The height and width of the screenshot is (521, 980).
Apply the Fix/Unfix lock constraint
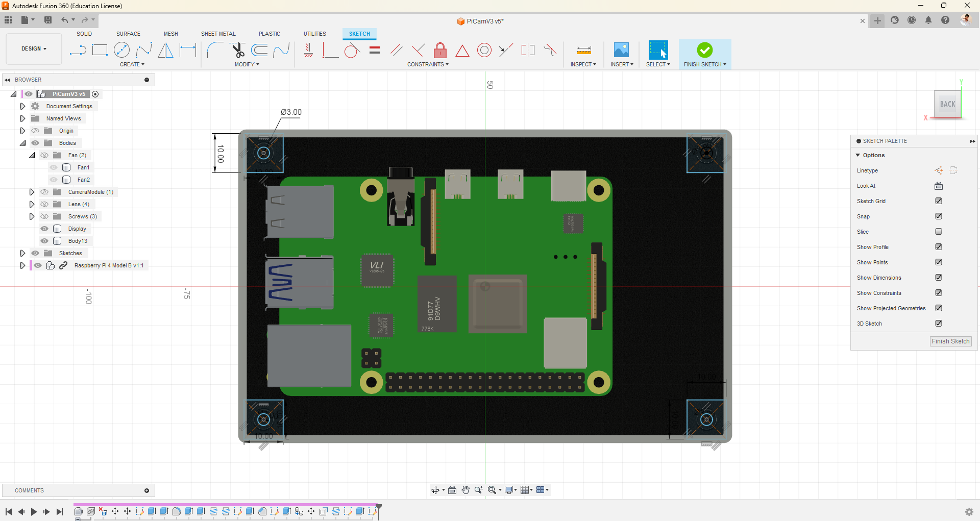[x=440, y=50]
